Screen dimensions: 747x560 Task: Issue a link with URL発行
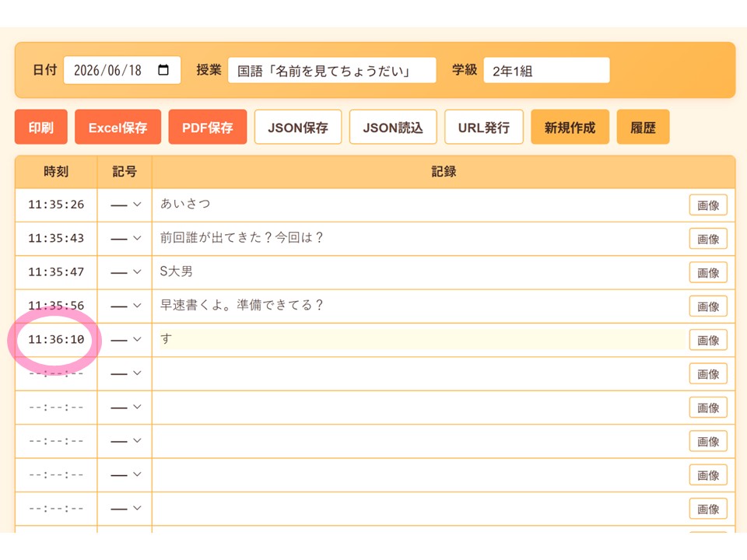[484, 127]
